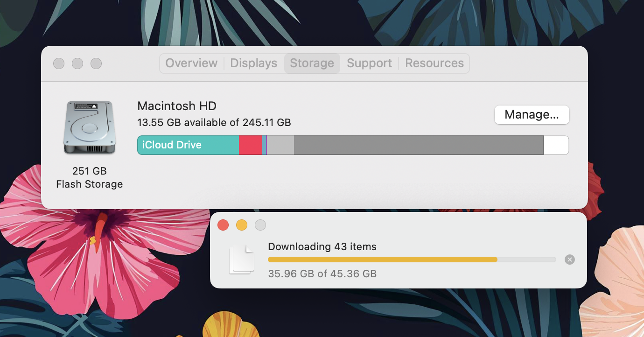Click the stacked documents icon in download window

[242, 260]
